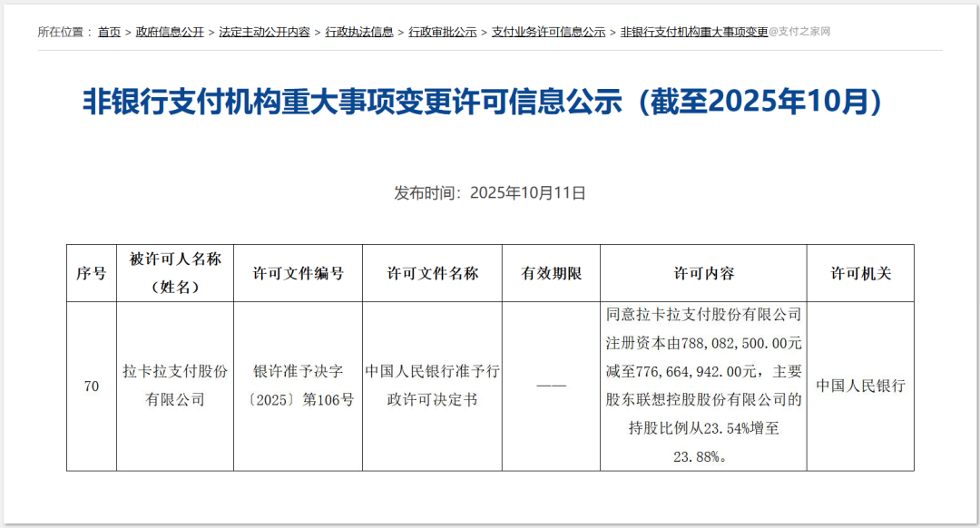The height and width of the screenshot is (528, 980).
Task: Open 行政审批公示 breadcrumb link
Action: (x=443, y=32)
